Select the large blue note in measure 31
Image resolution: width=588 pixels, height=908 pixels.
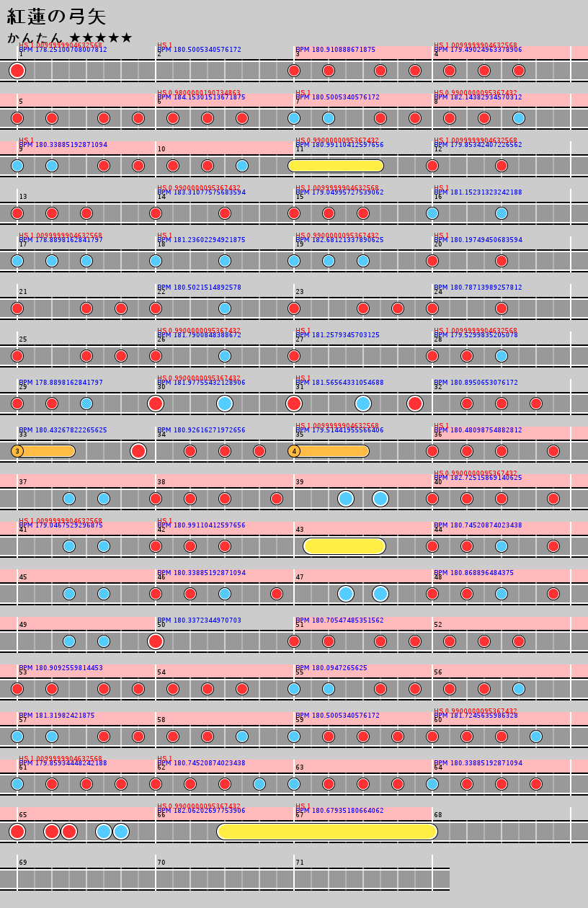(363, 404)
